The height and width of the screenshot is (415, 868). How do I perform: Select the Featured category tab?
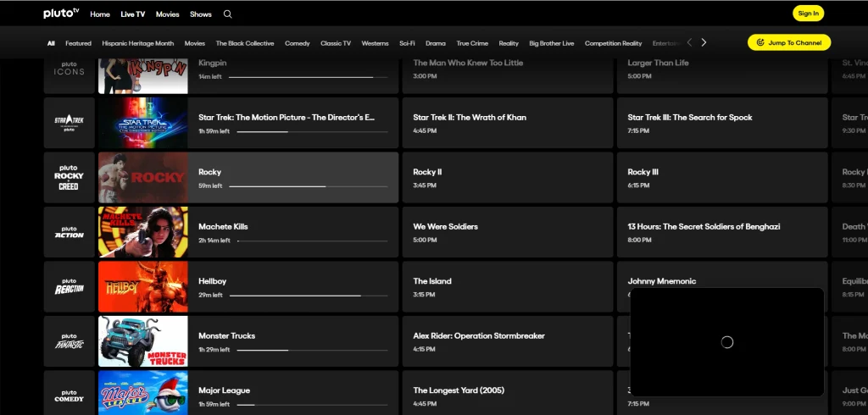(x=78, y=43)
